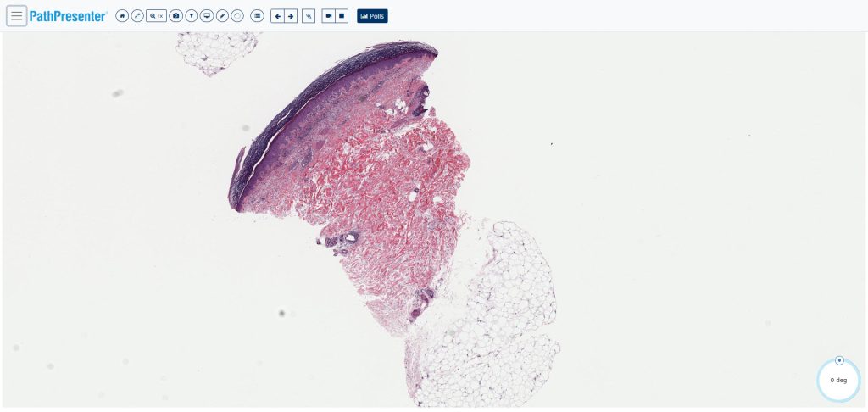Stop recording with the square icon

pos(342,16)
